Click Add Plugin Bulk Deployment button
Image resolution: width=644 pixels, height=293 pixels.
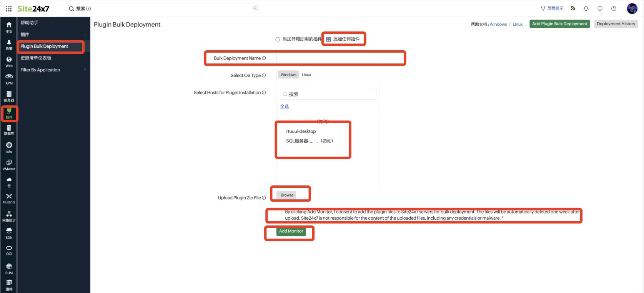559,24
